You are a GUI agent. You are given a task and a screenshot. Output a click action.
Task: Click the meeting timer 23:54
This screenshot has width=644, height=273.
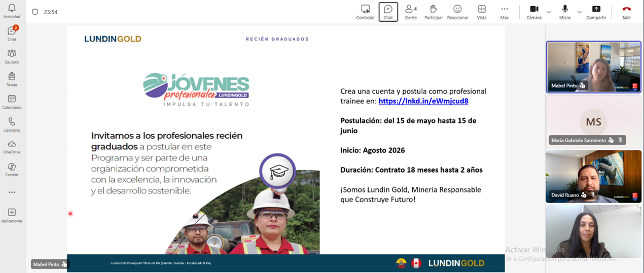[x=51, y=12]
